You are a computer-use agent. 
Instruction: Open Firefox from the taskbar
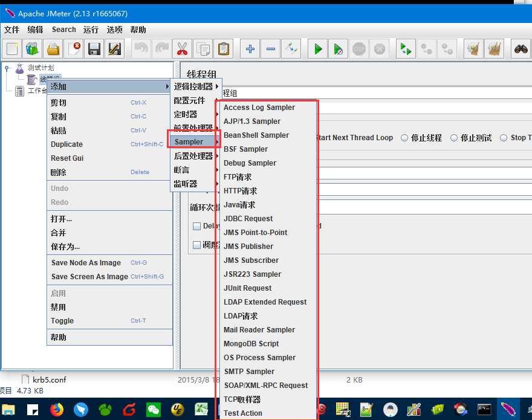point(57,410)
